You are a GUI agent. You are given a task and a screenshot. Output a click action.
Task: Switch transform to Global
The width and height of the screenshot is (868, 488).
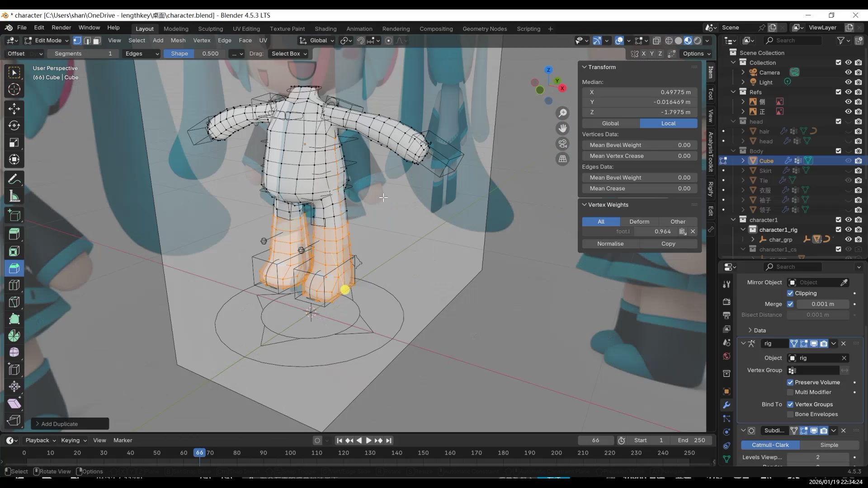[x=610, y=123]
